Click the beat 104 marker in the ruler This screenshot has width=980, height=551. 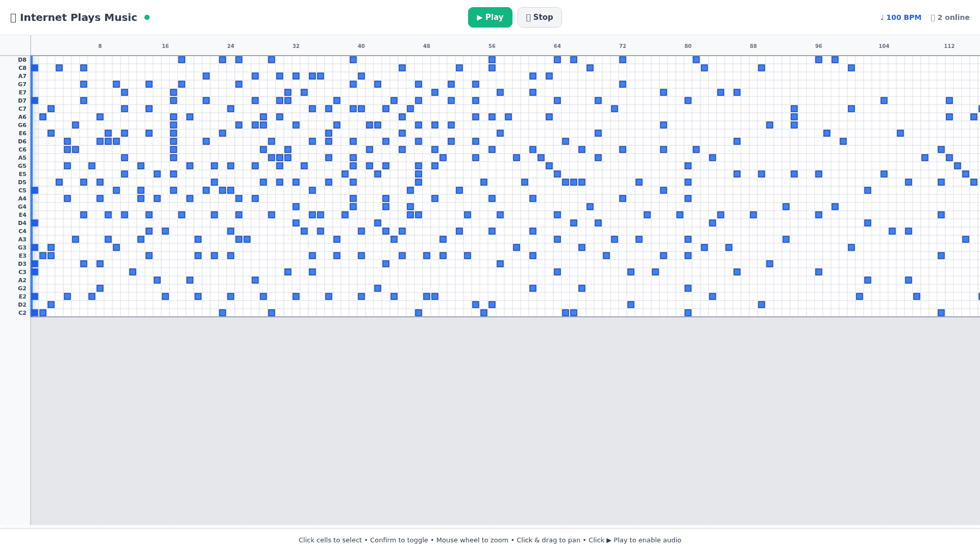(884, 46)
